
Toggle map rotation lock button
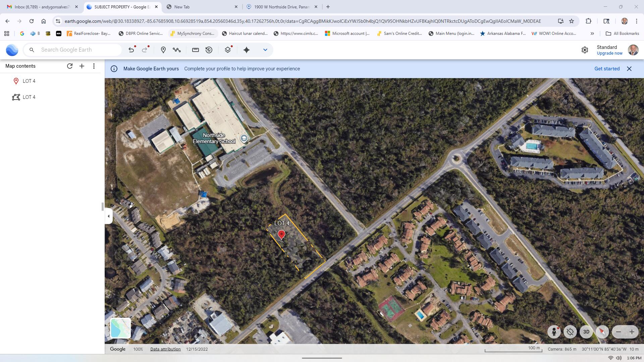570,332
